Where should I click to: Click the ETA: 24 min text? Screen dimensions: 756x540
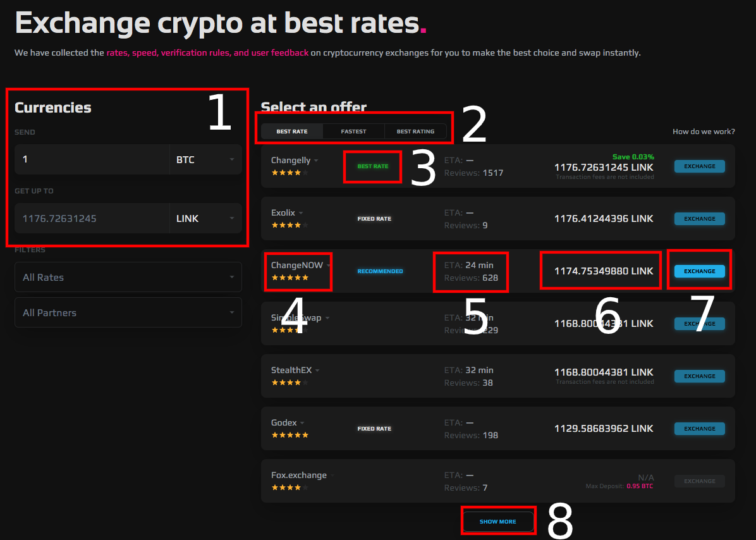pos(468,265)
